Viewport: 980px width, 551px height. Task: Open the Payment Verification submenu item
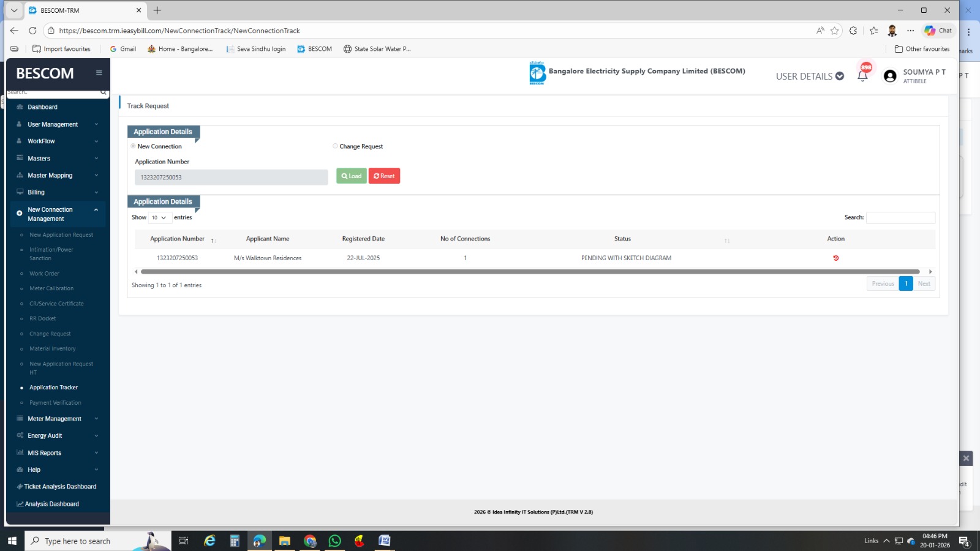[55, 403]
